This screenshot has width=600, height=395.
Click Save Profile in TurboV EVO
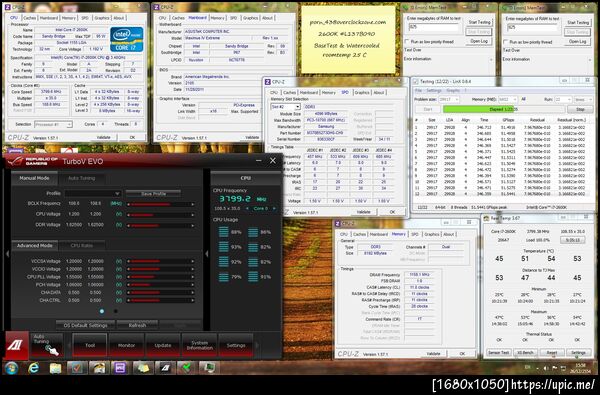point(153,194)
